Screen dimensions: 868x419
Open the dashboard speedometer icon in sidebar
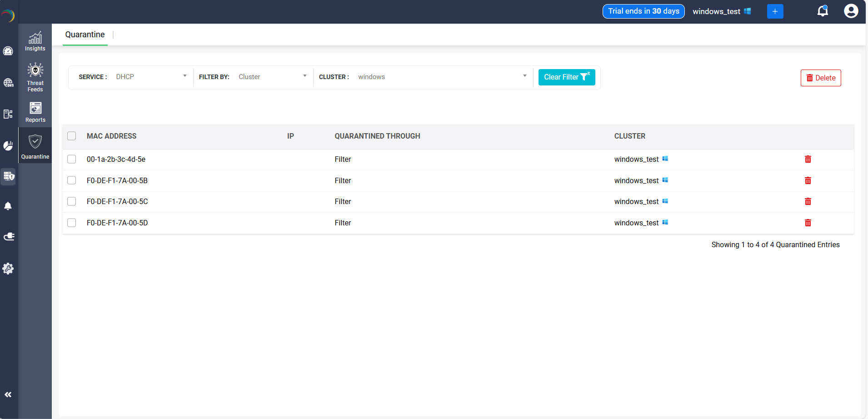(x=8, y=51)
